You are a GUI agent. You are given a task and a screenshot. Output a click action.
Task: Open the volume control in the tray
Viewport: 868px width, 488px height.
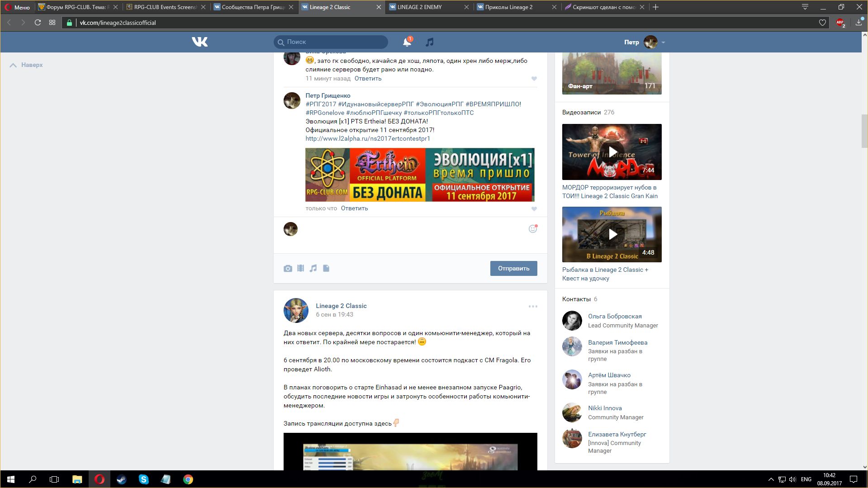[x=792, y=479]
